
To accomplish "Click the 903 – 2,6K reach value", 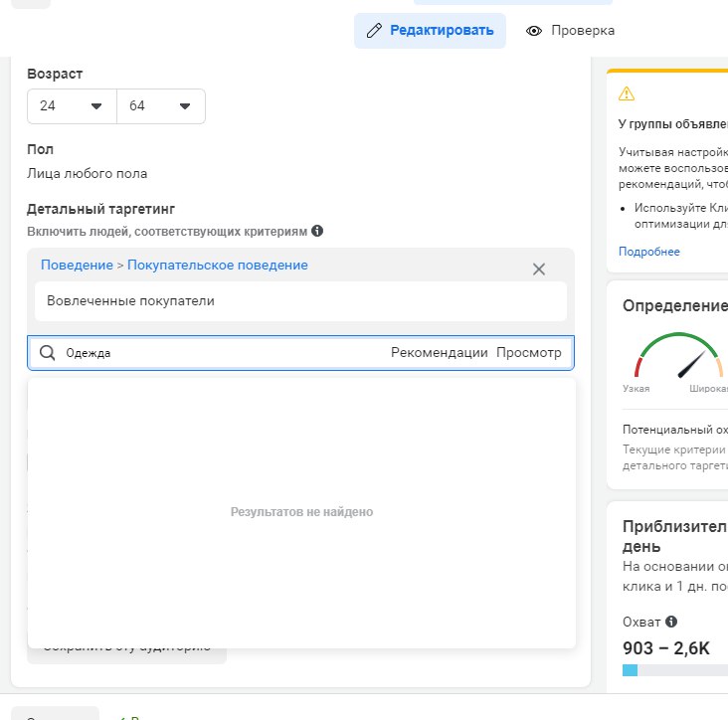I will click(x=666, y=648).
